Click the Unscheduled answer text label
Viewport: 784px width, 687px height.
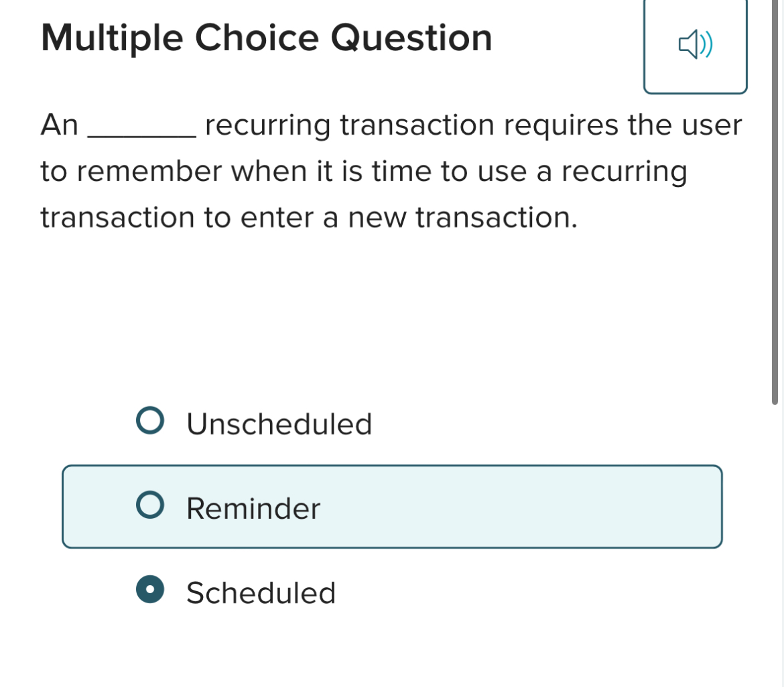[279, 424]
